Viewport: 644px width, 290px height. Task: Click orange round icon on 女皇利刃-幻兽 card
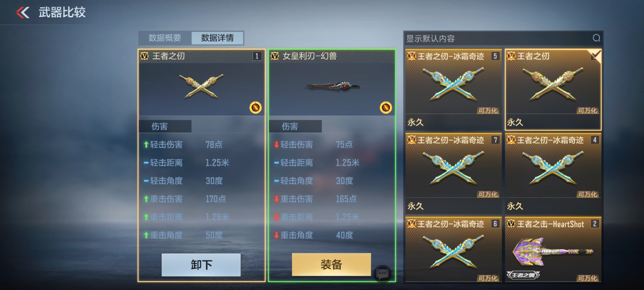[386, 108]
